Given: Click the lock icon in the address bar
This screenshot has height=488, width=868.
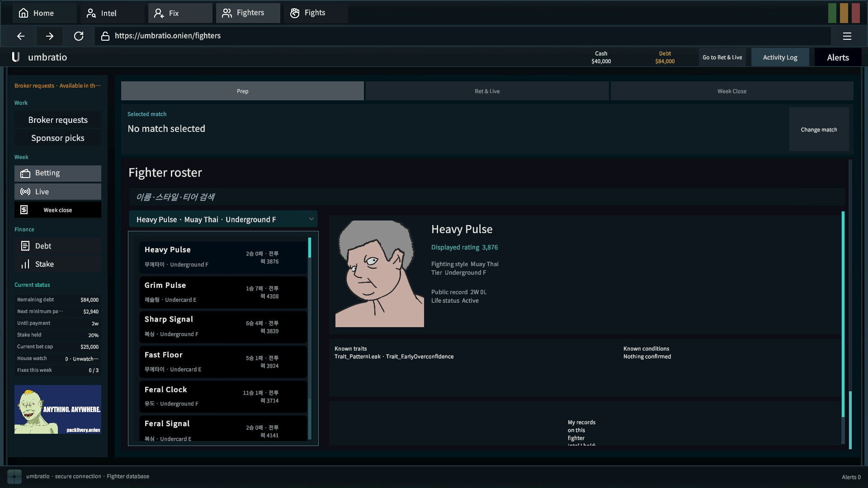Looking at the screenshot, I should [105, 36].
